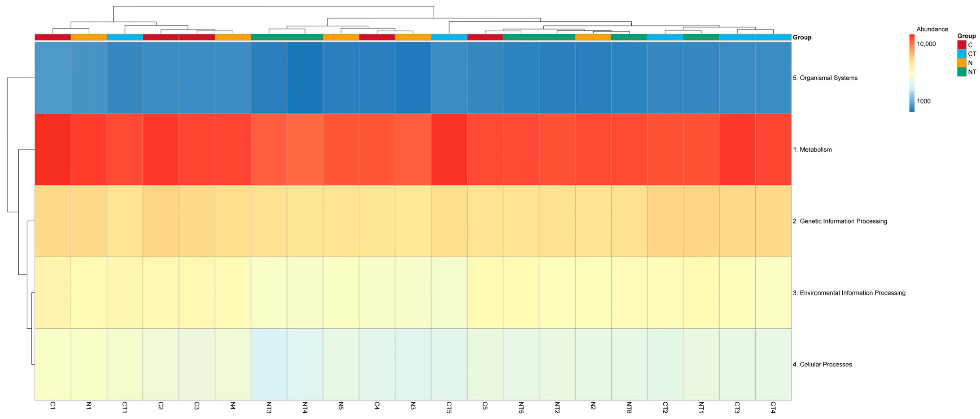The width and height of the screenshot is (980, 419).
Task: Click the NT4 column label
Action: 305,407
